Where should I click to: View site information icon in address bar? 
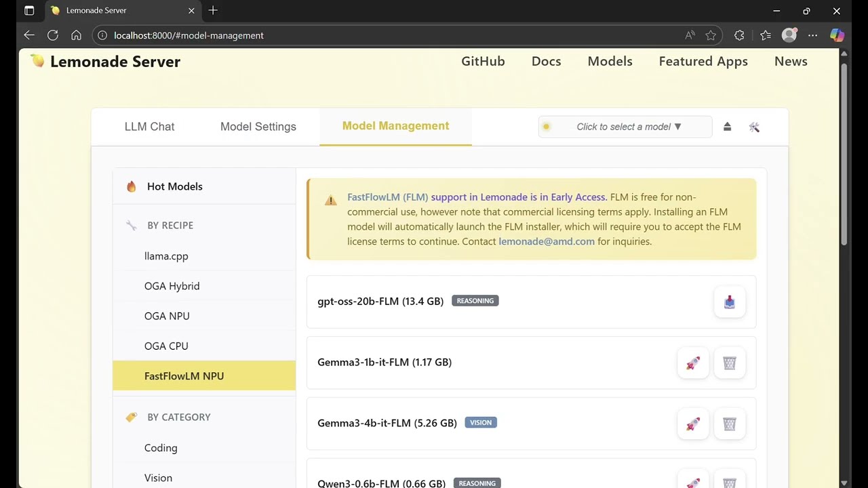pos(102,35)
